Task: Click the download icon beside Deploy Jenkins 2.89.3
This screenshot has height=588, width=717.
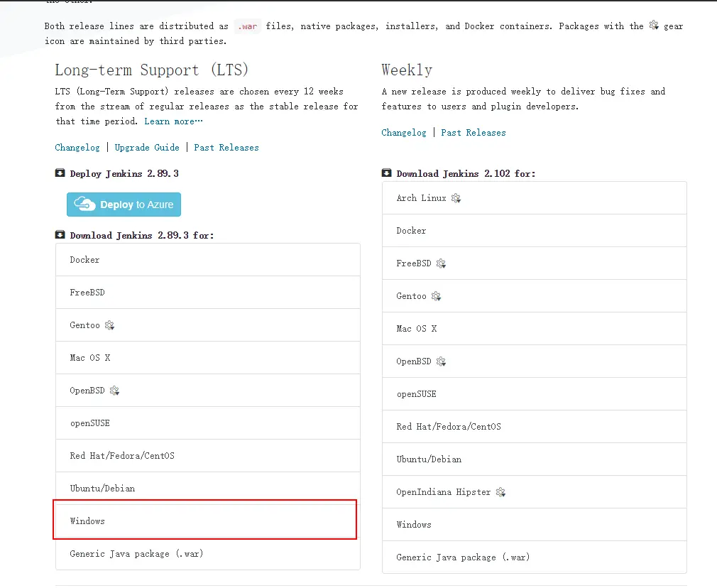Action: point(60,173)
